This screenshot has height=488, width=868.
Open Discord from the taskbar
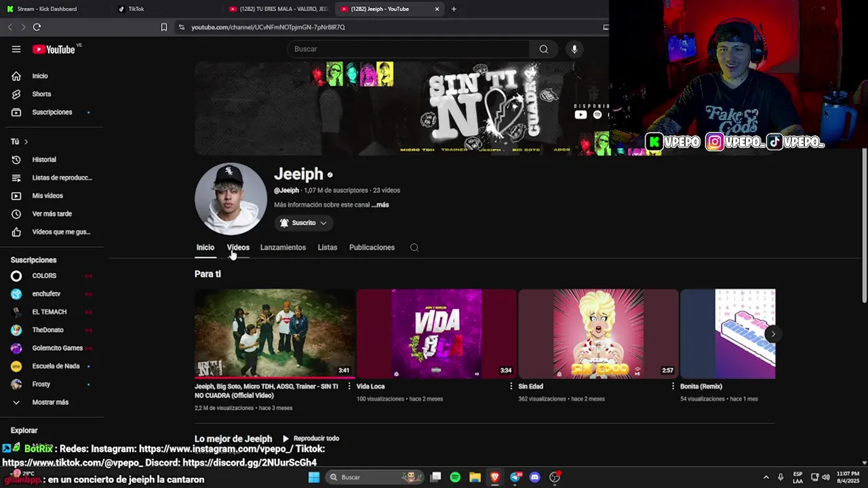coord(535,477)
